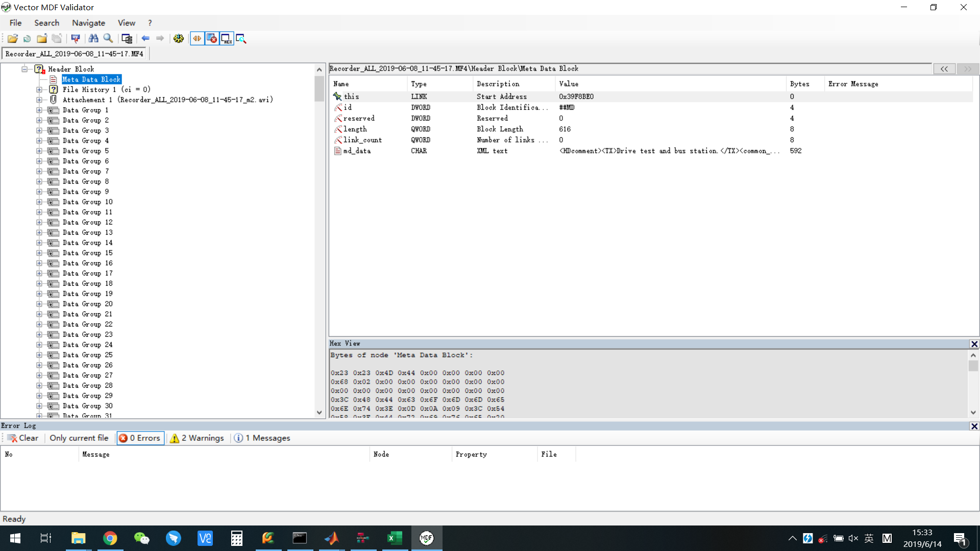Click the << previous navigation button
980x551 pixels.
coord(944,69)
